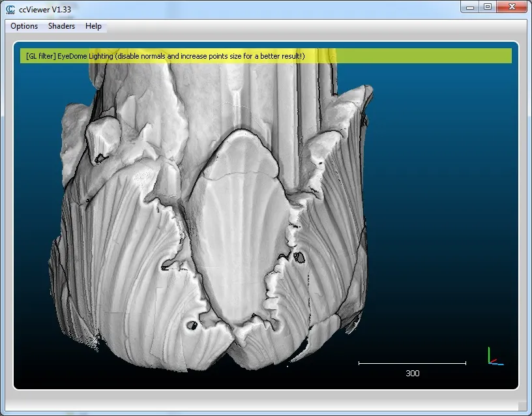Viewport: 532px width, 416px height.
Task: Click the '[GL filter]' text in the banner
Action: coord(42,56)
